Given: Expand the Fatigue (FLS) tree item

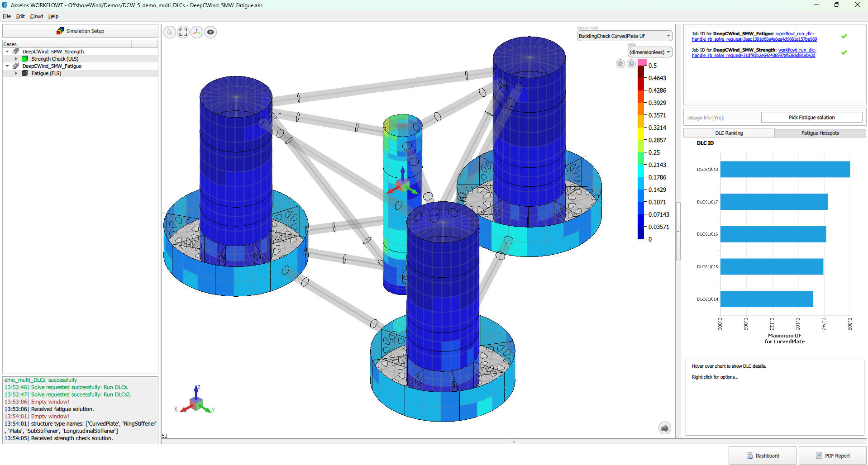Looking at the screenshot, I should point(16,73).
